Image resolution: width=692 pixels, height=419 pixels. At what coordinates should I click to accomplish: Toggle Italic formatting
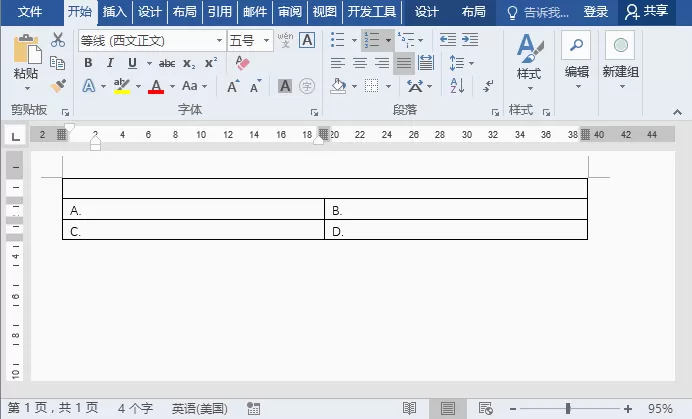pos(110,63)
